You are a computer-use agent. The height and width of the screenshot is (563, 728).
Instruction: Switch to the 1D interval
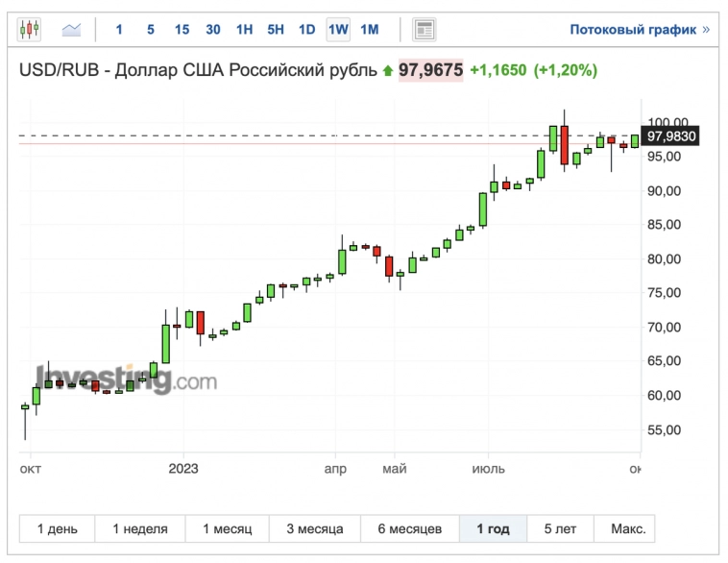click(306, 29)
